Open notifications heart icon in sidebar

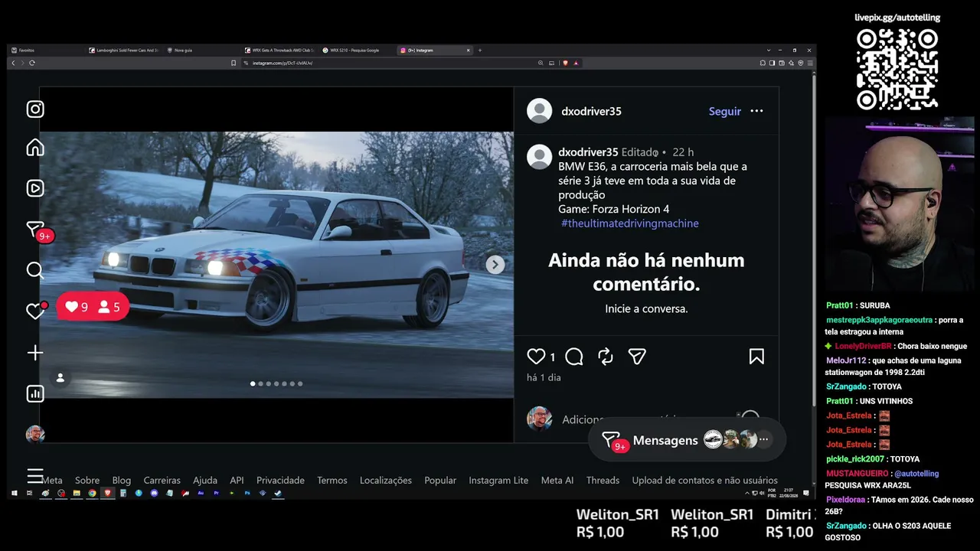[35, 311]
